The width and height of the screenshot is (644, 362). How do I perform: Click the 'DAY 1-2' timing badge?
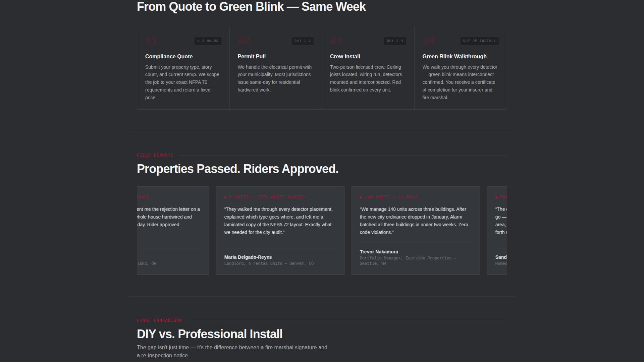[303, 41]
